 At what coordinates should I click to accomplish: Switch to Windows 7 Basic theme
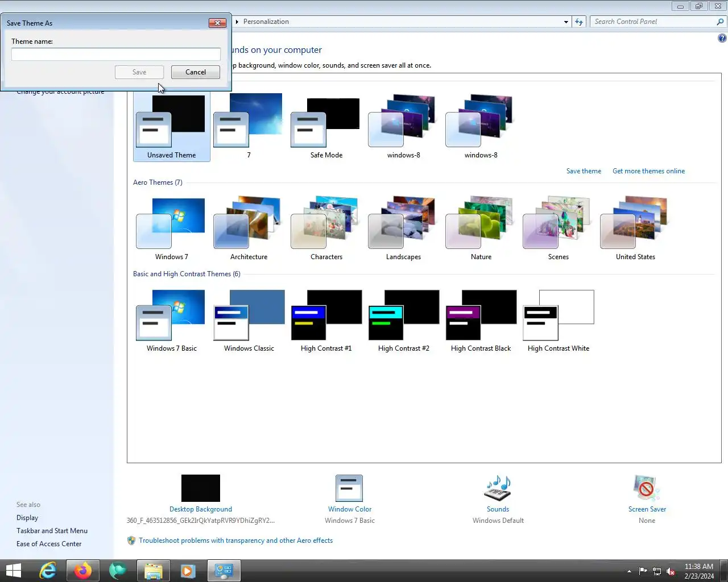point(171,320)
